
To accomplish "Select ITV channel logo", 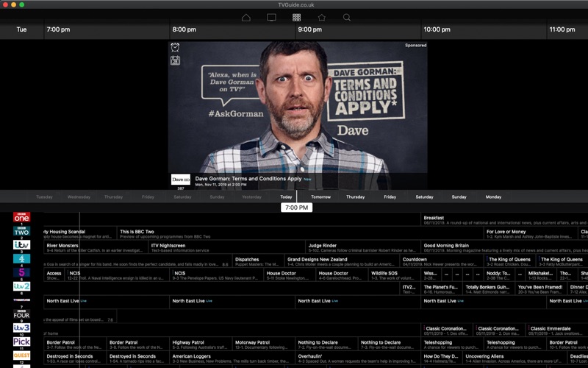I will 22,245.
